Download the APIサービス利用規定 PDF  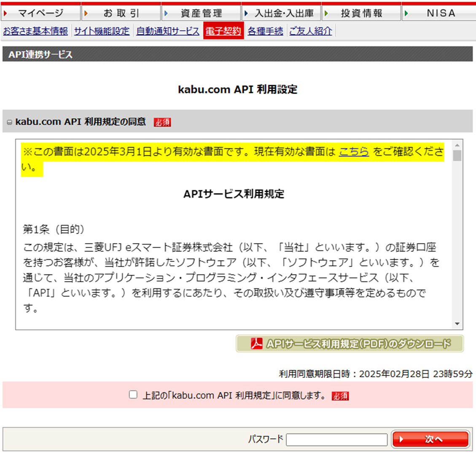click(350, 344)
